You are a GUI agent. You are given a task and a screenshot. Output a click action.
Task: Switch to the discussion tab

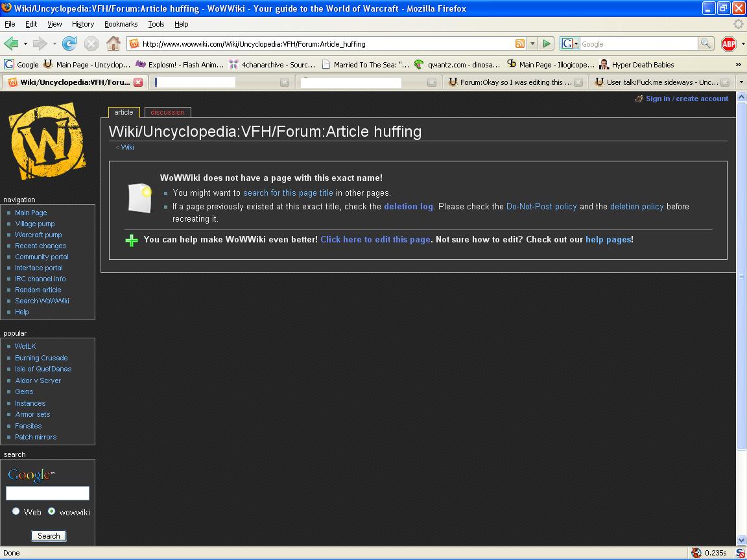coord(167,112)
